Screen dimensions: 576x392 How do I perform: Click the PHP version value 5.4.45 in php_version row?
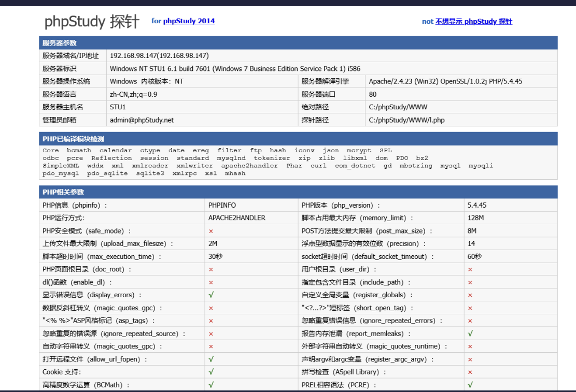[477, 205]
